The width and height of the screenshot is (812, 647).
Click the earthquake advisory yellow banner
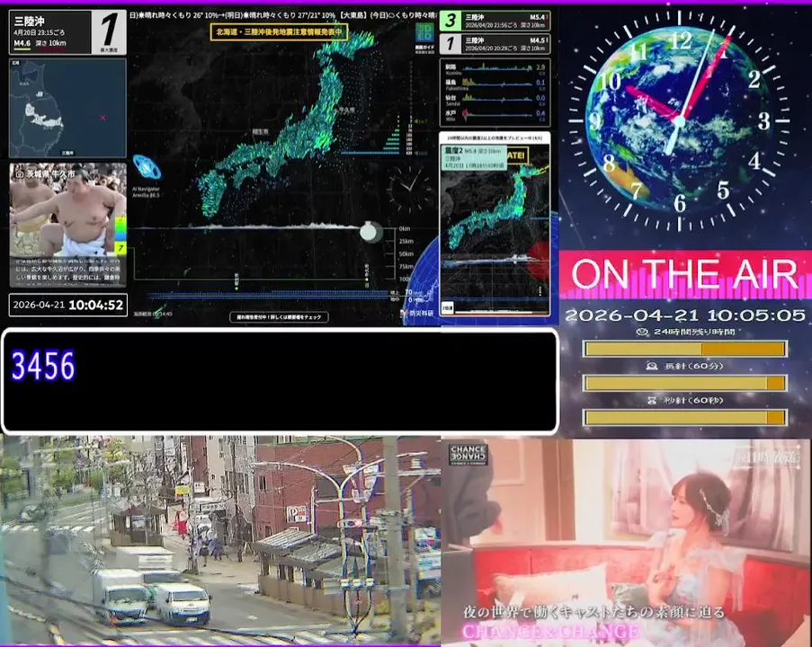[279, 32]
